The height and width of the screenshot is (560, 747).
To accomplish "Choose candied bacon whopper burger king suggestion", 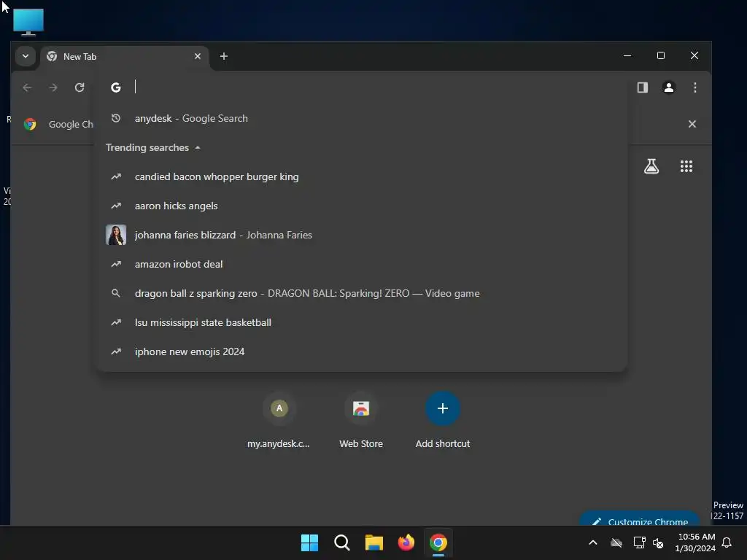I will click(x=362, y=176).
